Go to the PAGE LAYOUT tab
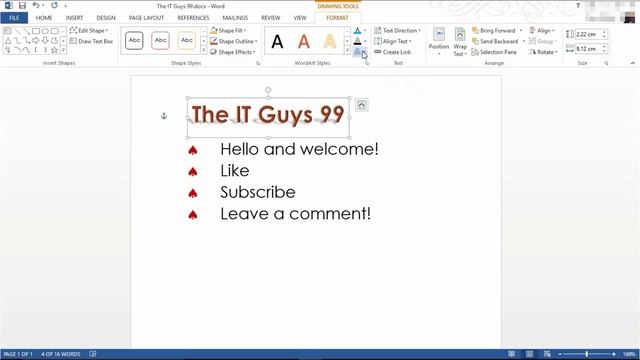 coord(146,18)
